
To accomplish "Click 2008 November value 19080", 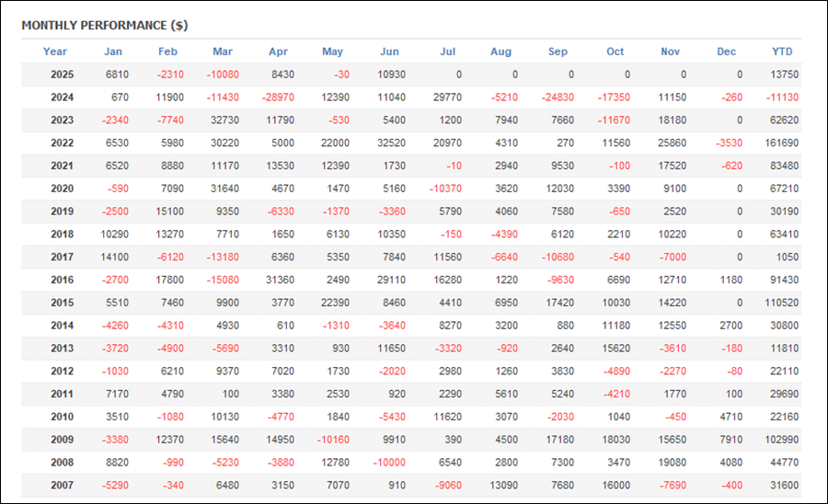I will point(673,463).
